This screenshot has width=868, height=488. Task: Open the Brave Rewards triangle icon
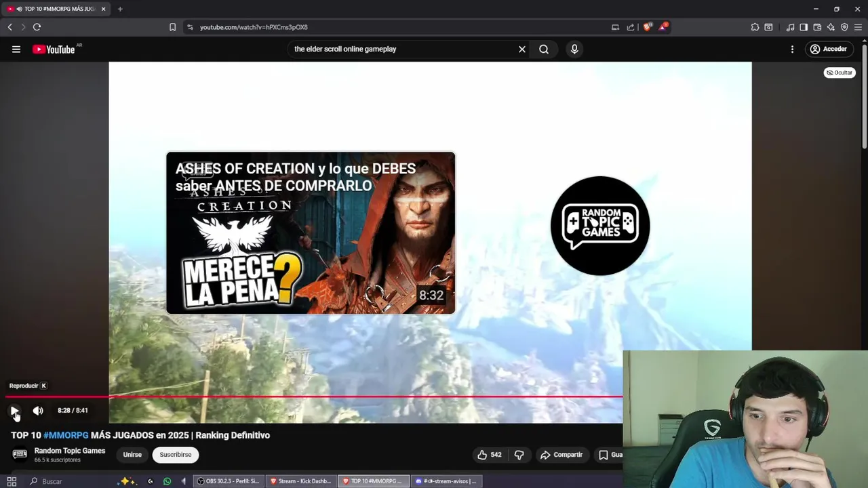pos(663,27)
